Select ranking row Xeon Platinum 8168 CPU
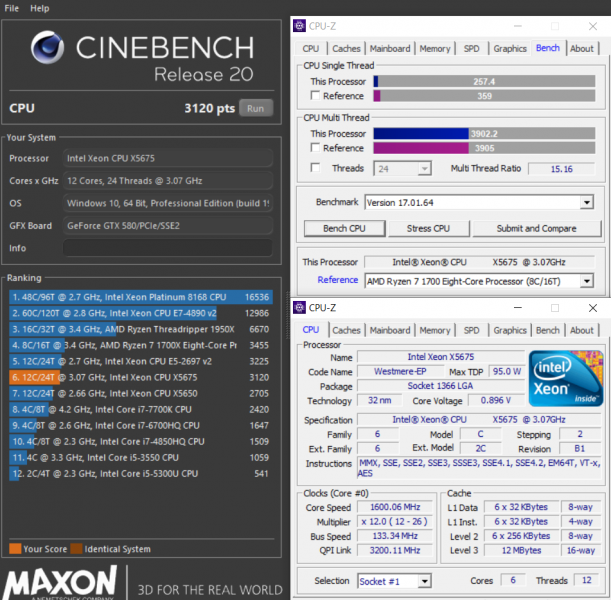The image size is (611, 600). click(x=141, y=297)
